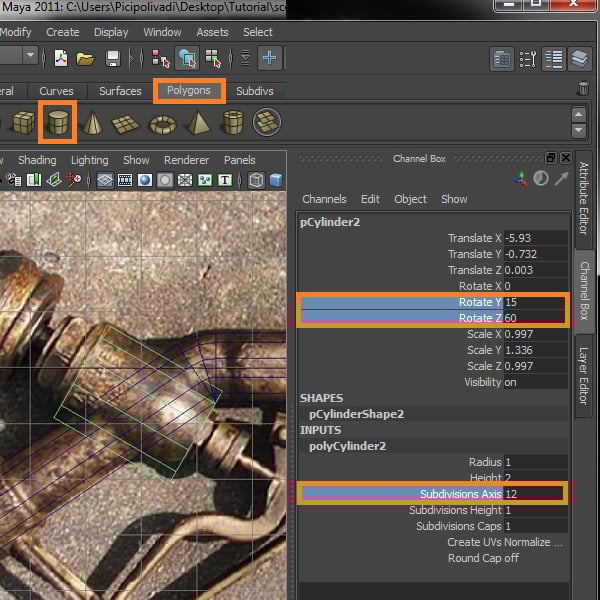Create a polygon cylinder from the shelf
Viewport: 600px width, 600px height.
[x=57, y=123]
